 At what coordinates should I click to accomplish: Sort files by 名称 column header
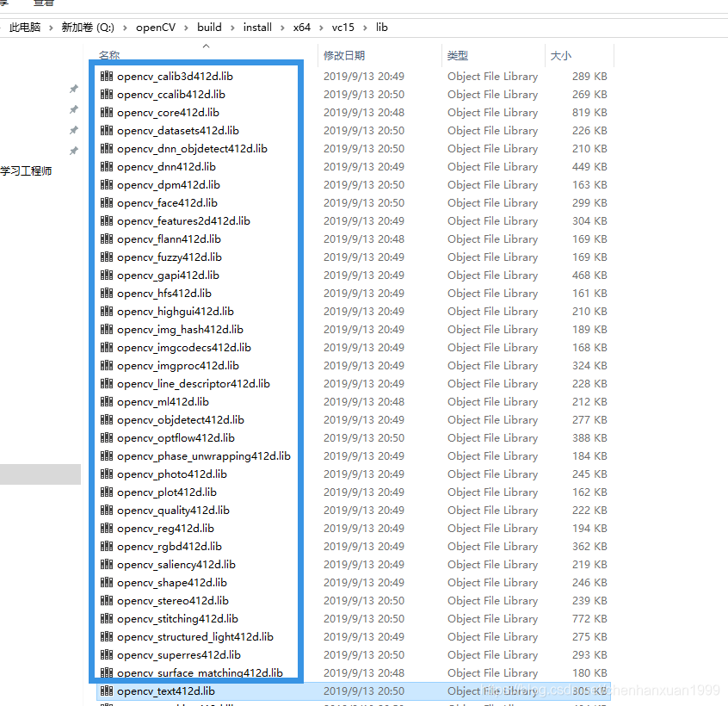click(109, 56)
